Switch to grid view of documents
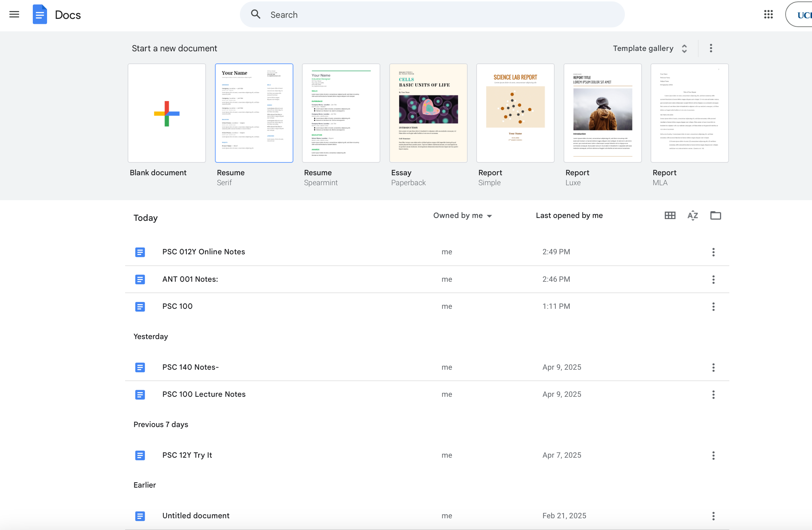This screenshot has height=530, width=812. coord(670,215)
